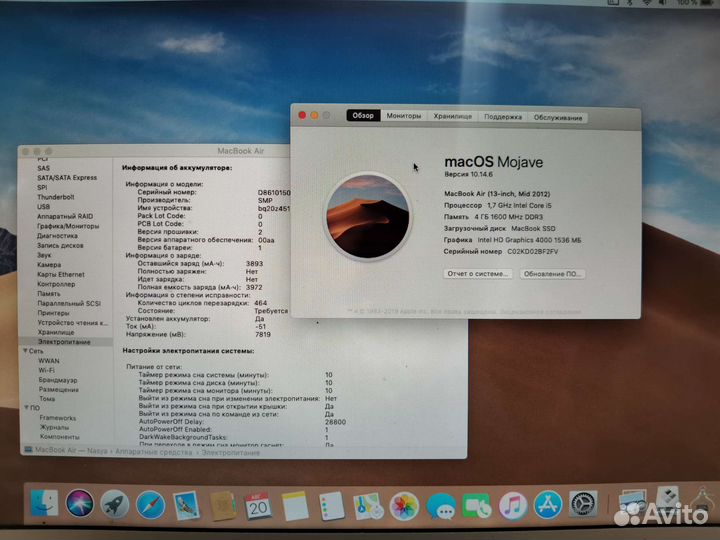This screenshot has height=540, width=720.
Task: Select Аппаратный RAID in sidebar
Action: (x=65, y=216)
